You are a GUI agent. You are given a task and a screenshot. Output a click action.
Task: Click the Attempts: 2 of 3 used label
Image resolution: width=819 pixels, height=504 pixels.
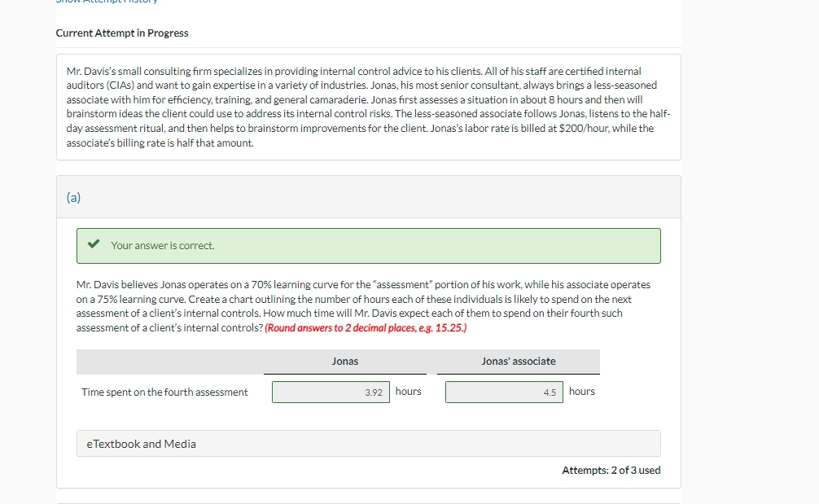610,470
